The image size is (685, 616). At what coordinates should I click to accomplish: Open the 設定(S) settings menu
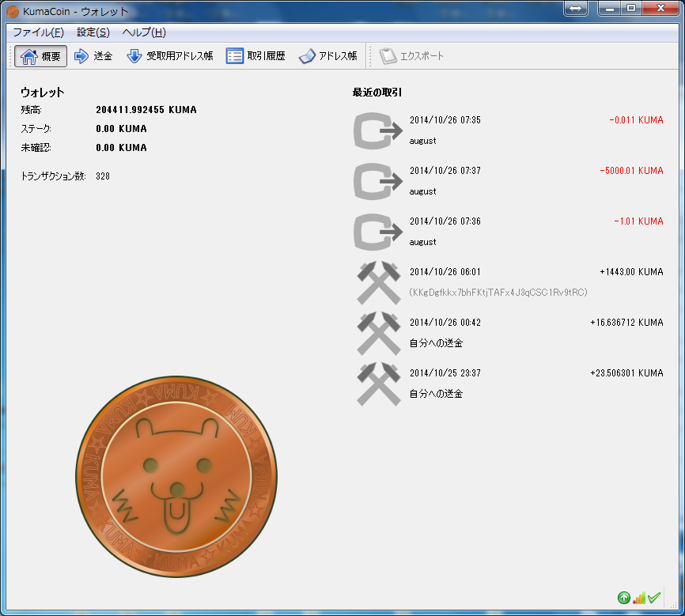(x=93, y=32)
